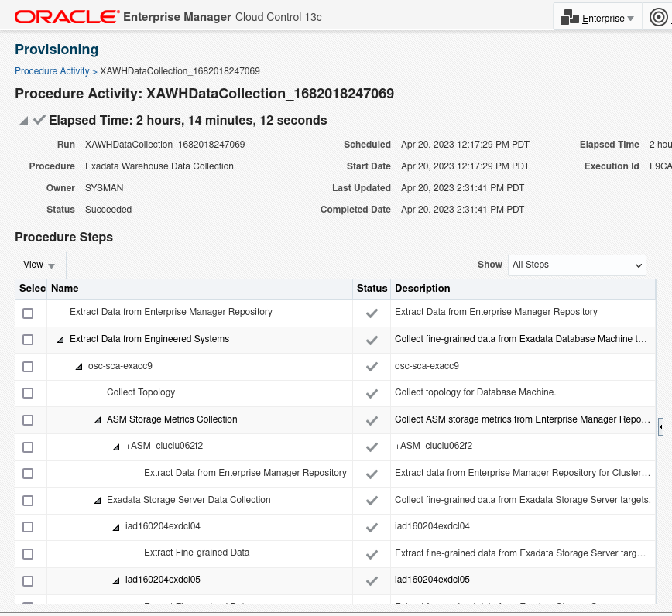Collapse the ASM Storage Metrics Collection node
The image size is (672, 616).
pyautogui.click(x=98, y=420)
